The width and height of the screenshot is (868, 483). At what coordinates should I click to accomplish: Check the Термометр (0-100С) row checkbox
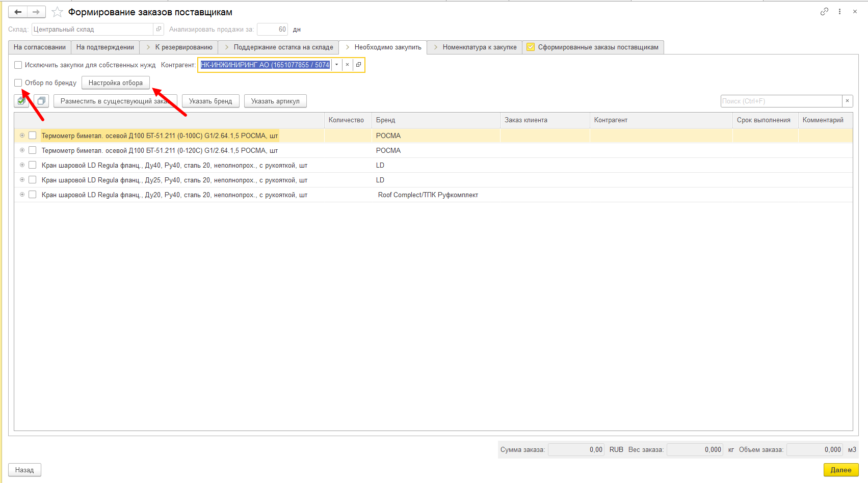coord(33,136)
